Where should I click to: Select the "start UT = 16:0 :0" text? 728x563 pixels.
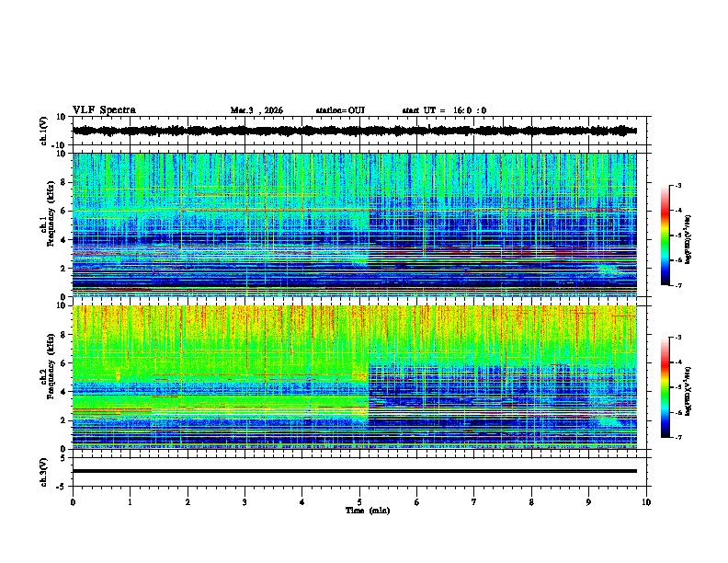[x=444, y=110]
